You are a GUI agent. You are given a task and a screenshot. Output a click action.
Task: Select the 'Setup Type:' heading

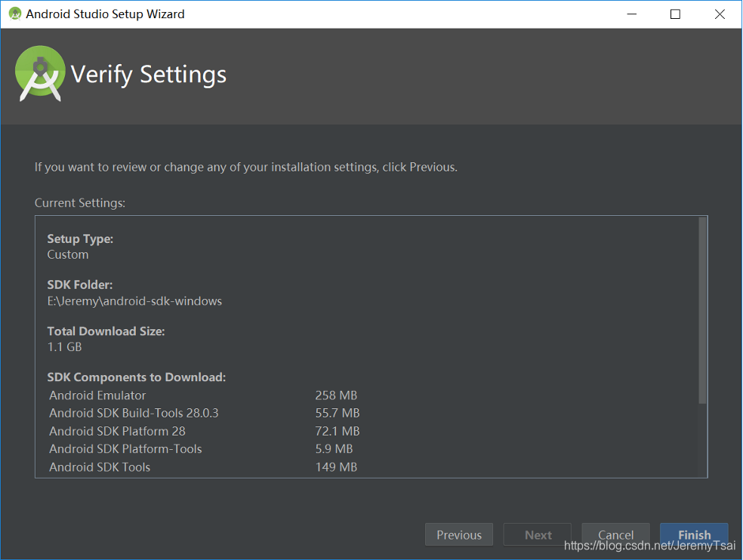(x=80, y=238)
